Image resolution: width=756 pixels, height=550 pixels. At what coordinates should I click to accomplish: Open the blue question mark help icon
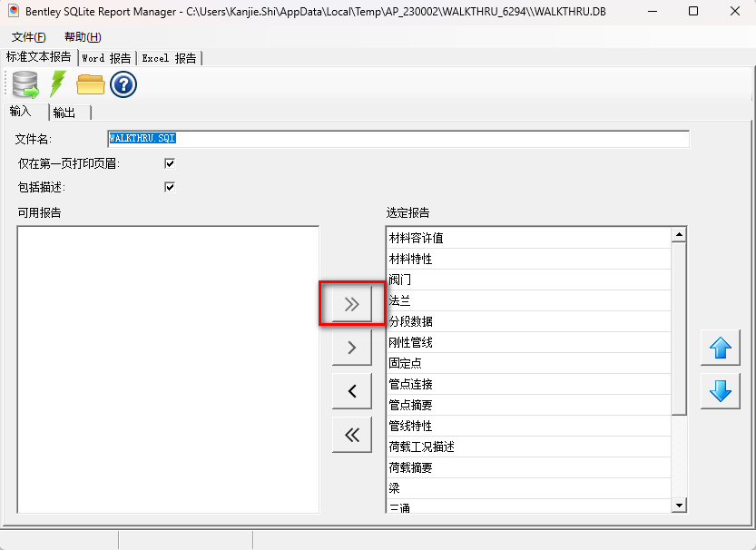pyautogui.click(x=123, y=84)
